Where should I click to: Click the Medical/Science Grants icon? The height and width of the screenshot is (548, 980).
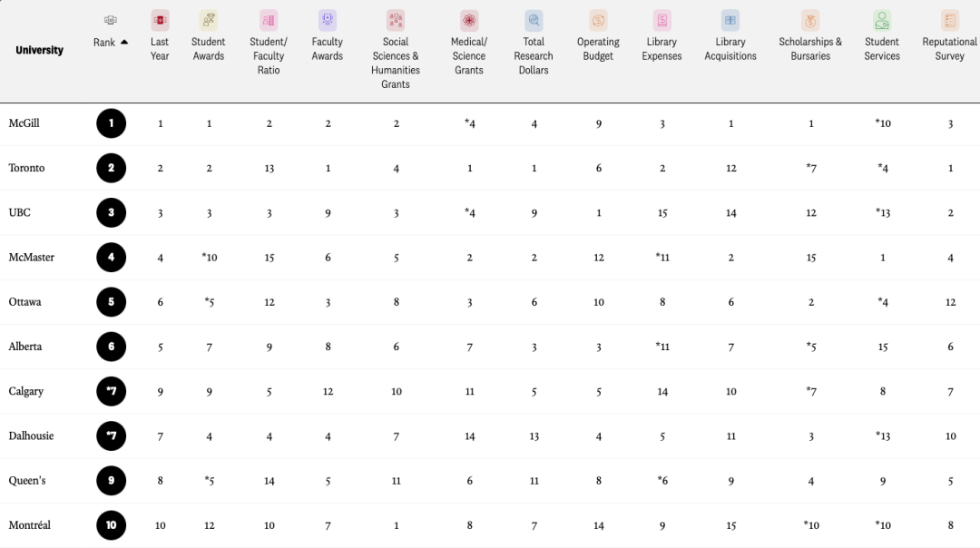click(x=469, y=21)
